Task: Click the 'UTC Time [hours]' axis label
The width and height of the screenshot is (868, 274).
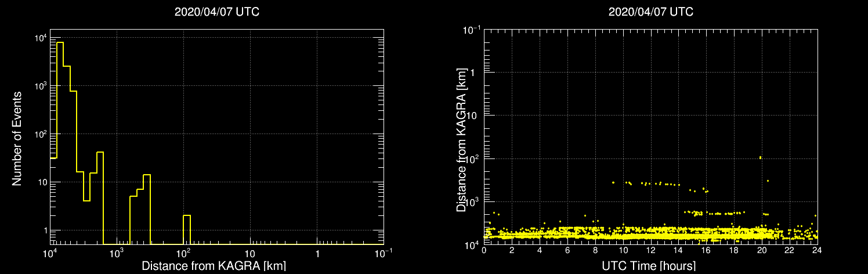Action: tap(649, 266)
